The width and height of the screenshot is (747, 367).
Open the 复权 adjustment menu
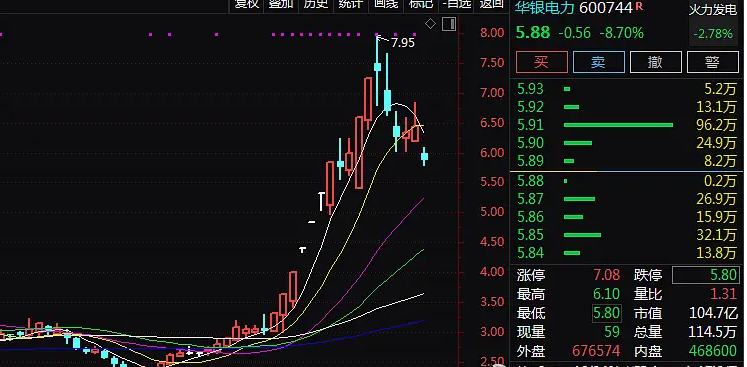tap(246, 4)
